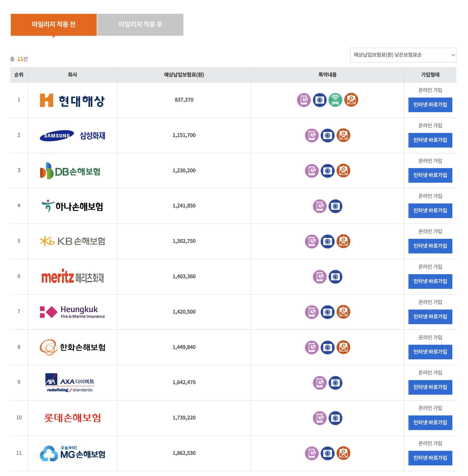Click the blackbox icon in AXA 다이렉트 row

335,382
